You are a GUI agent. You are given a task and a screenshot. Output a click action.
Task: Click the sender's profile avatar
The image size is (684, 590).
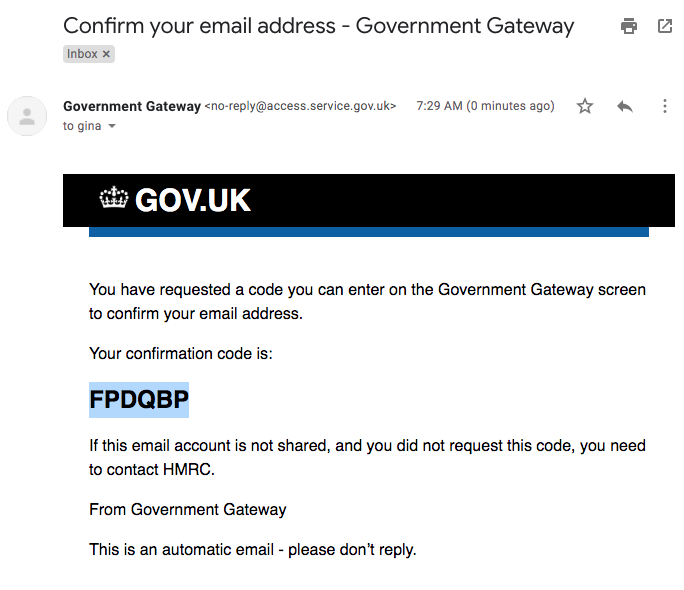pyautogui.click(x=27, y=115)
